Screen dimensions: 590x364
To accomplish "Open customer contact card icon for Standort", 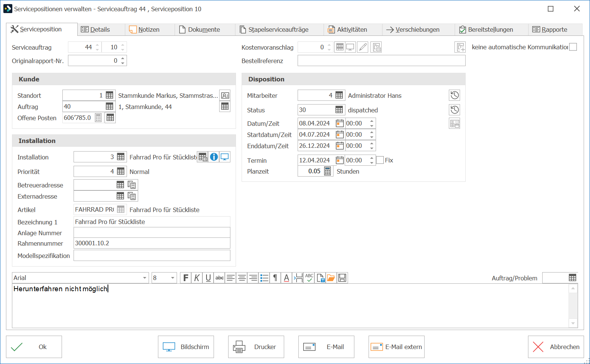I will pyautogui.click(x=225, y=96).
